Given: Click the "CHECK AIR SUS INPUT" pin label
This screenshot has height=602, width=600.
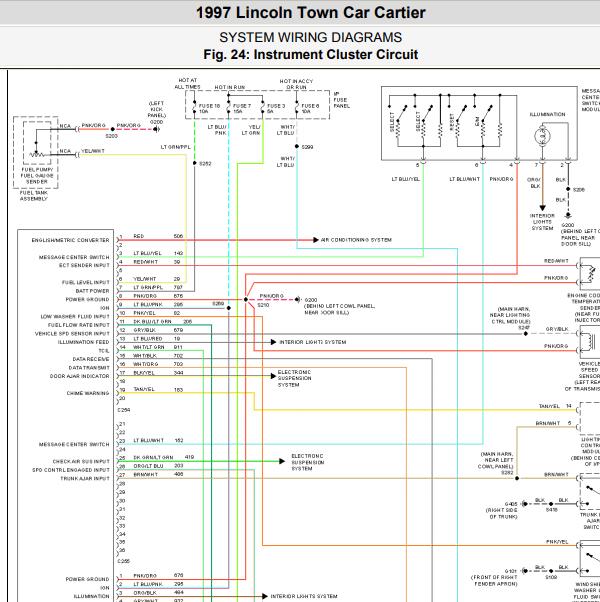Looking at the screenshot, I should pos(81,461).
